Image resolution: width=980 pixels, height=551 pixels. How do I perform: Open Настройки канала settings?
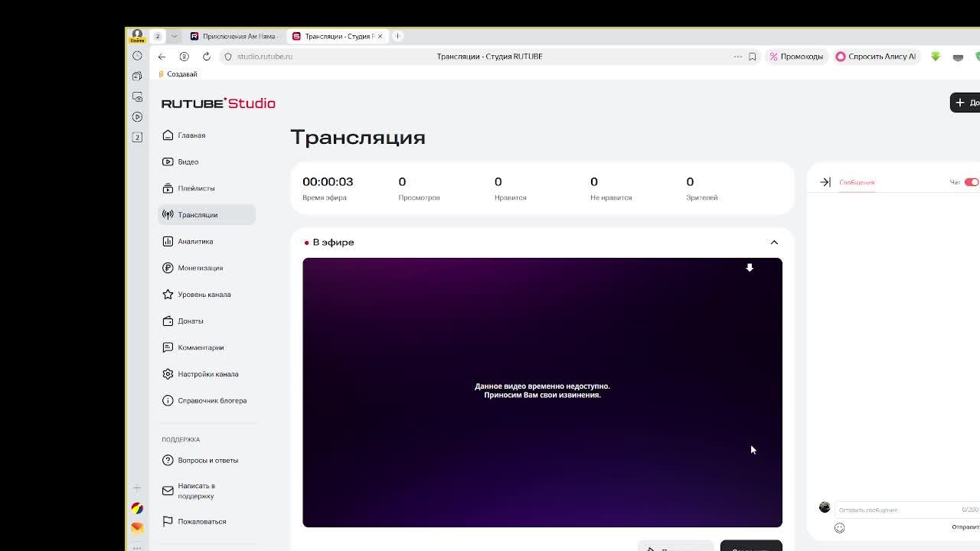(207, 374)
